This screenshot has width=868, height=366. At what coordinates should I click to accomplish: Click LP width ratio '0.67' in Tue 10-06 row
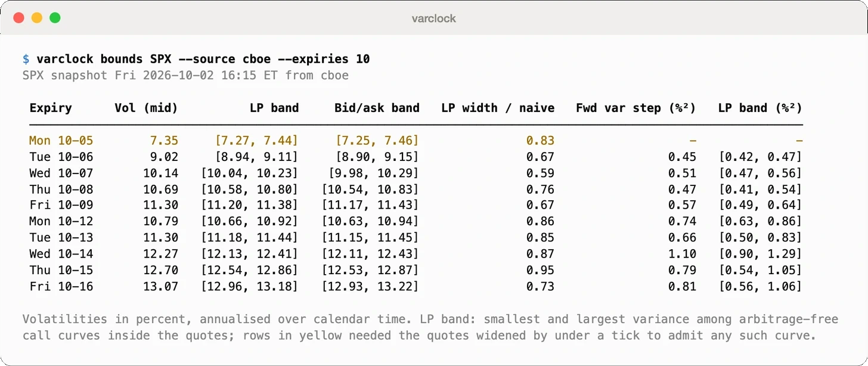tap(540, 157)
